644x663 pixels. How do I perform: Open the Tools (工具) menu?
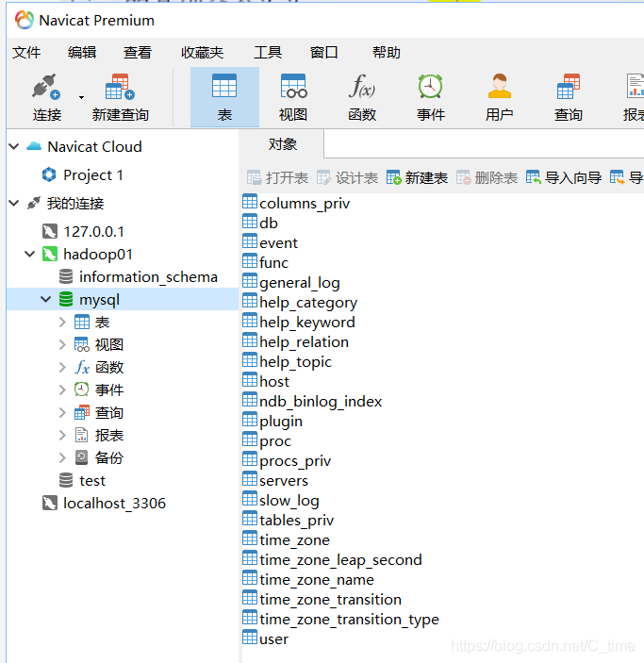(x=268, y=53)
